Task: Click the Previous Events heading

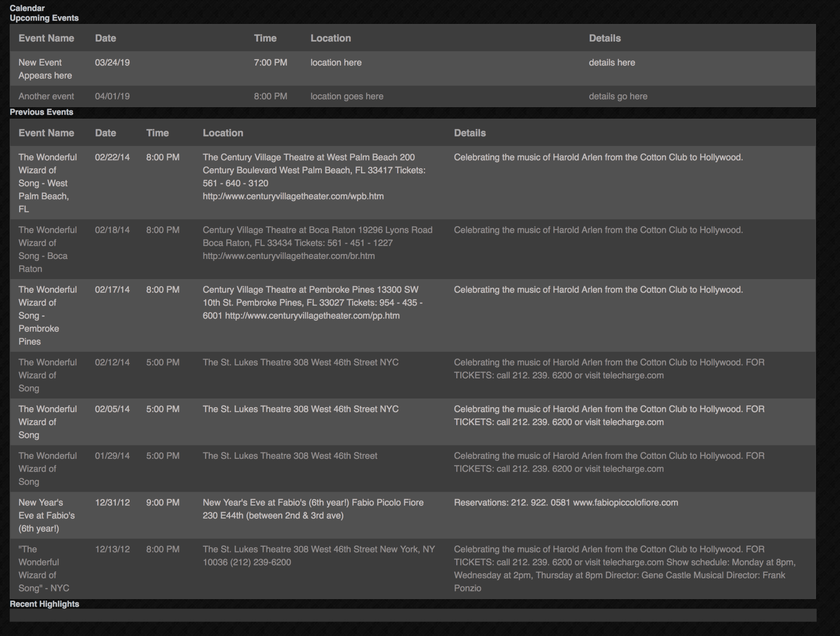Action: click(x=42, y=112)
